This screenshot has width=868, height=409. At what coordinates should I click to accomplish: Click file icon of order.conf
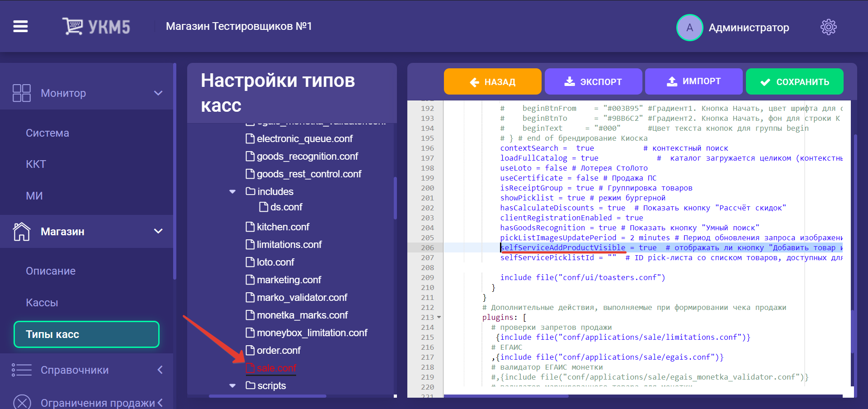(x=250, y=350)
